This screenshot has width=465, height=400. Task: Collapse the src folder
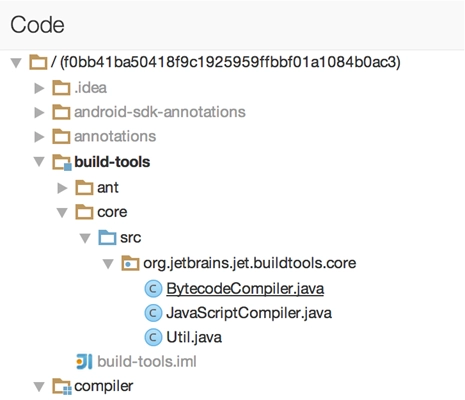[x=85, y=238]
